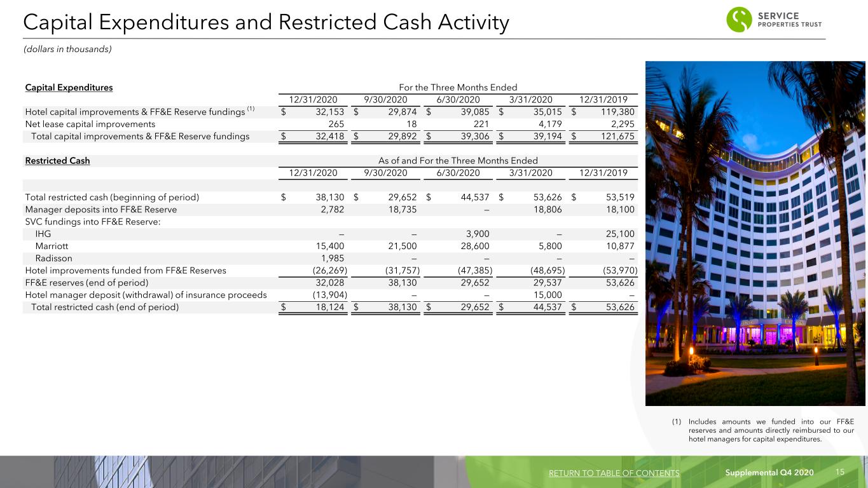Click 'FF&E reserves (end of period)' row label
This screenshot has height=488, width=868.
pyautogui.click(x=86, y=283)
